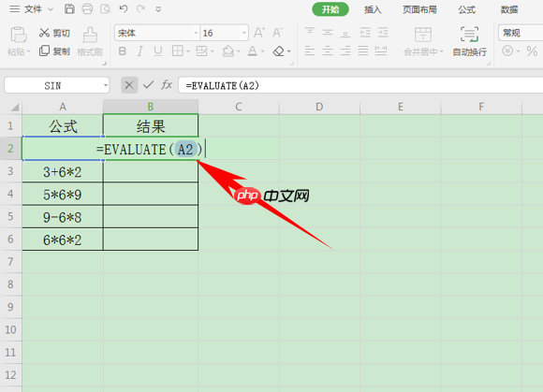The height and width of the screenshot is (392, 543).
Task: Click the Font Color letter A icon
Action: [x=253, y=51]
